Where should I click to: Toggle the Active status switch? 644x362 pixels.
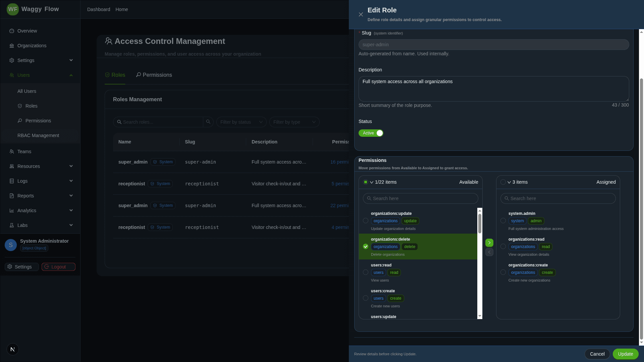pyautogui.click(x=371, y=133)
